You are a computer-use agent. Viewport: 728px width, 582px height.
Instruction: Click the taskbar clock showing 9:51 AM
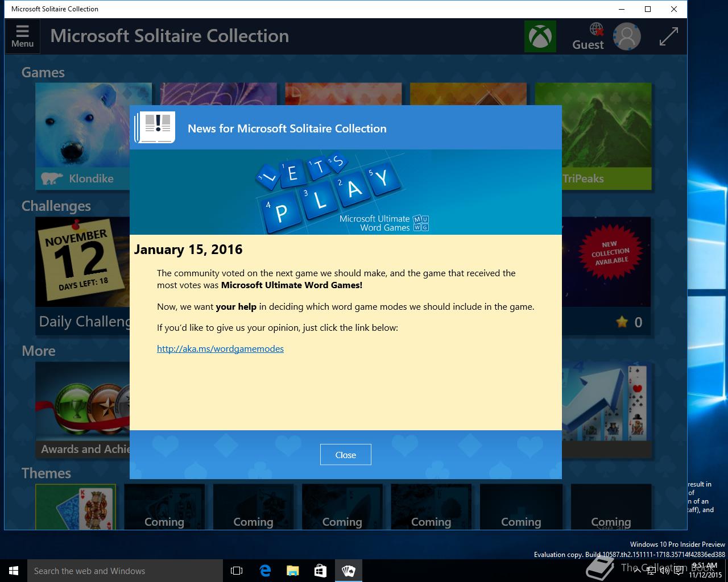pyautogui.click(x=705, y=571)
